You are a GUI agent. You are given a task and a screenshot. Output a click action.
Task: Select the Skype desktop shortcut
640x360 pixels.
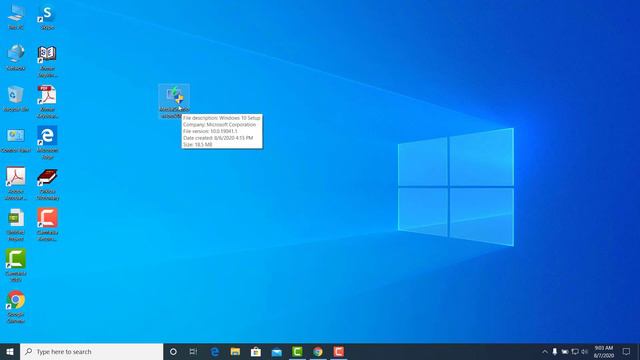(x=47, y=17)
